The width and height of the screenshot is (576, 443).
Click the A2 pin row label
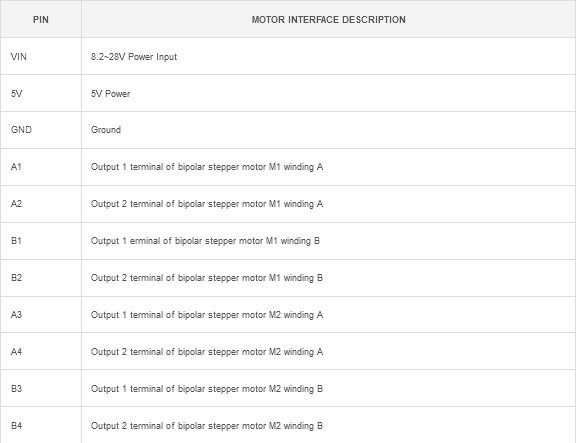(x=16, y=204)
